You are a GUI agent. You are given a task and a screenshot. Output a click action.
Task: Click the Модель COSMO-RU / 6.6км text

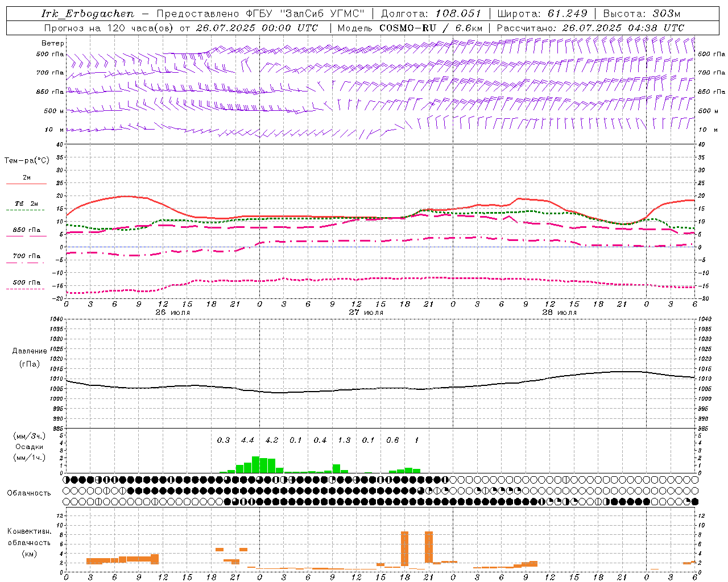[x=410, y=28]
